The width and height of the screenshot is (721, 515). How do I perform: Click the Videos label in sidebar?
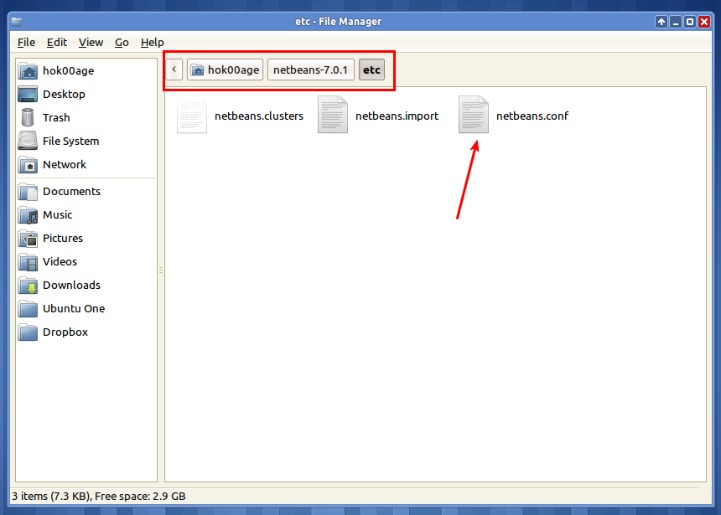[60, 262]
